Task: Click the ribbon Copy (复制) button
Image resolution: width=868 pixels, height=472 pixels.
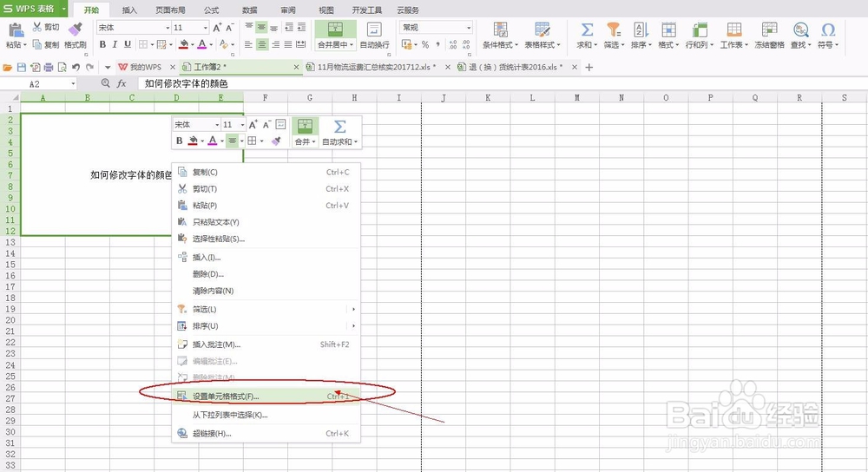Action: coord(45,45)
